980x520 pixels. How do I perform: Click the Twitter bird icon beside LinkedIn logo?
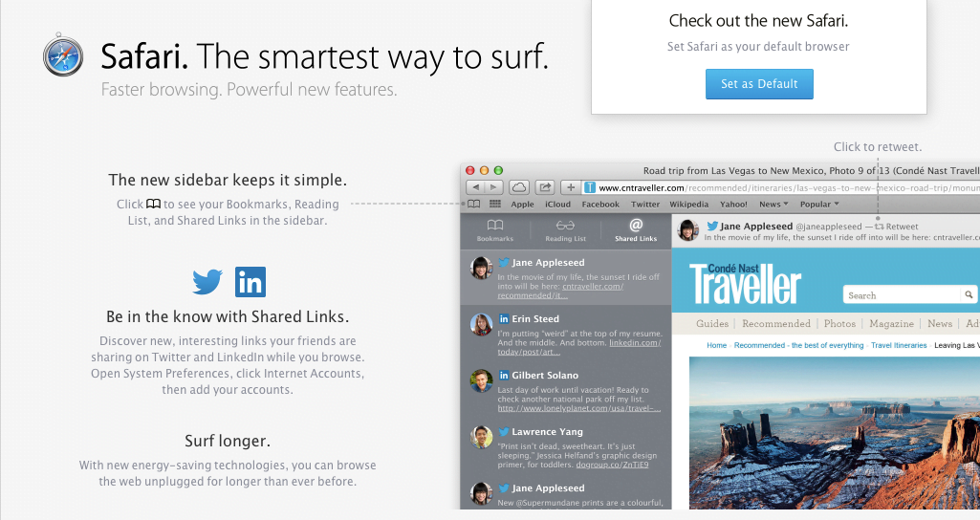(207, 282)
